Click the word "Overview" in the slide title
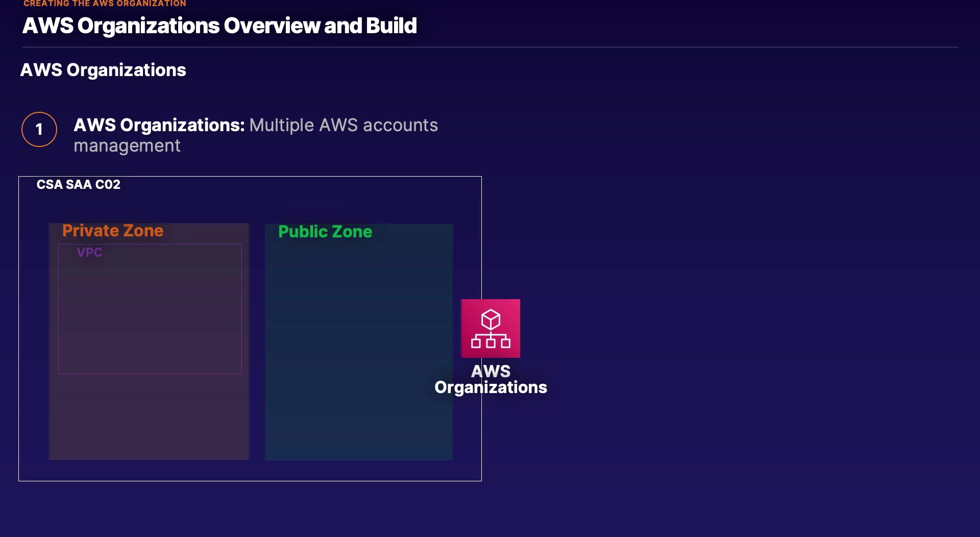This screenshot has height=537, width=980. pyautogui.click(x=272, y=26)
